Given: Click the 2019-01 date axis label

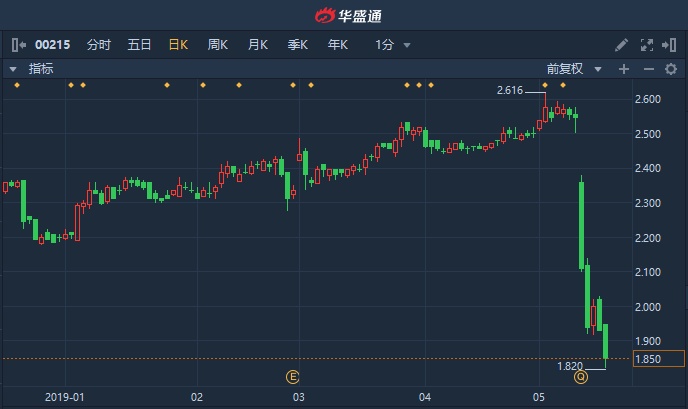Looking at the screenshot, I should click(x=64, y=397).
